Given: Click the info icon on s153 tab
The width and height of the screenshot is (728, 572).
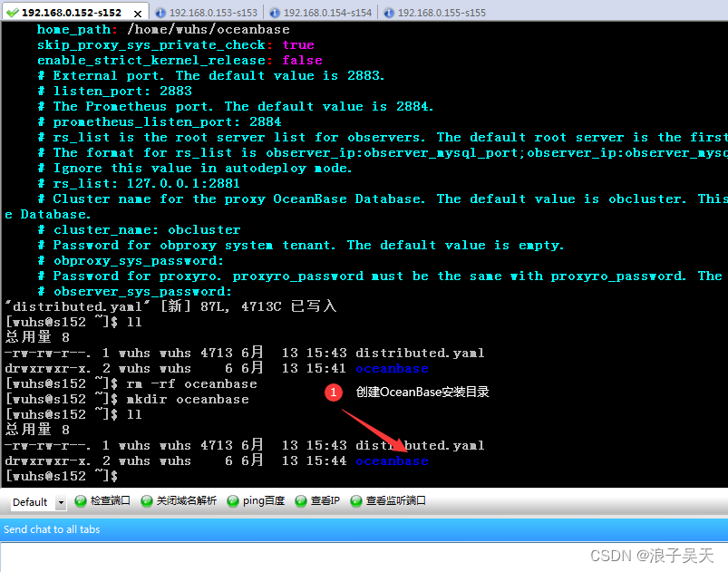Looking at the screenshot, I should click(x=160, y=13).
